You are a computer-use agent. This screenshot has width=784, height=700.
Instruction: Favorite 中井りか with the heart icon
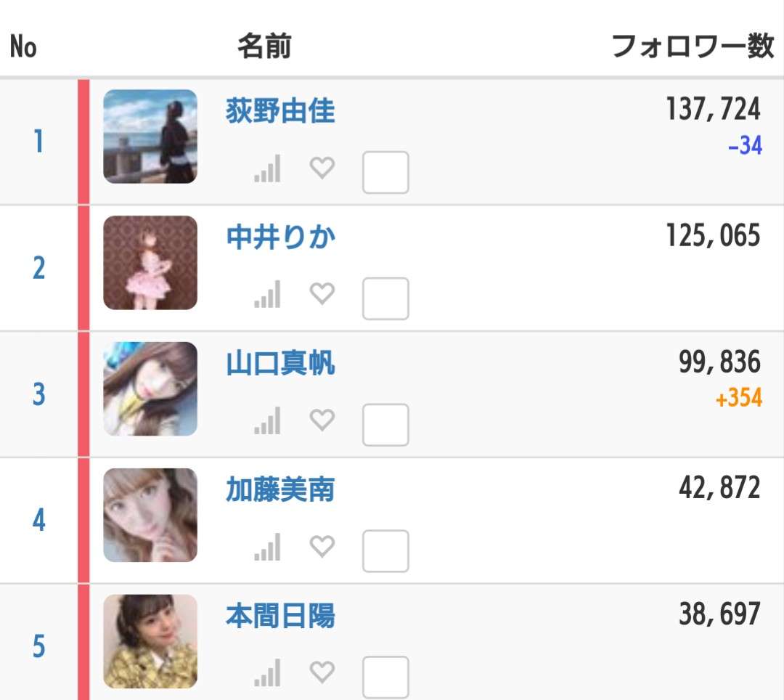coord(322,293)
